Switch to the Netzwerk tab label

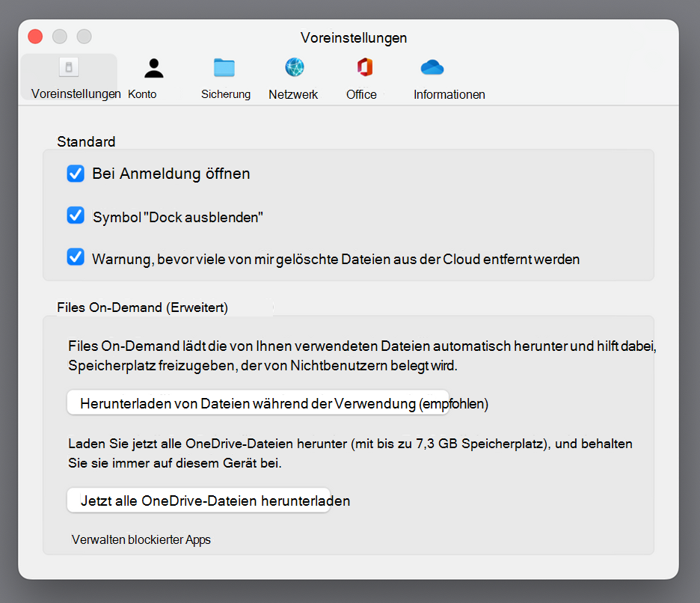[293, 94]
